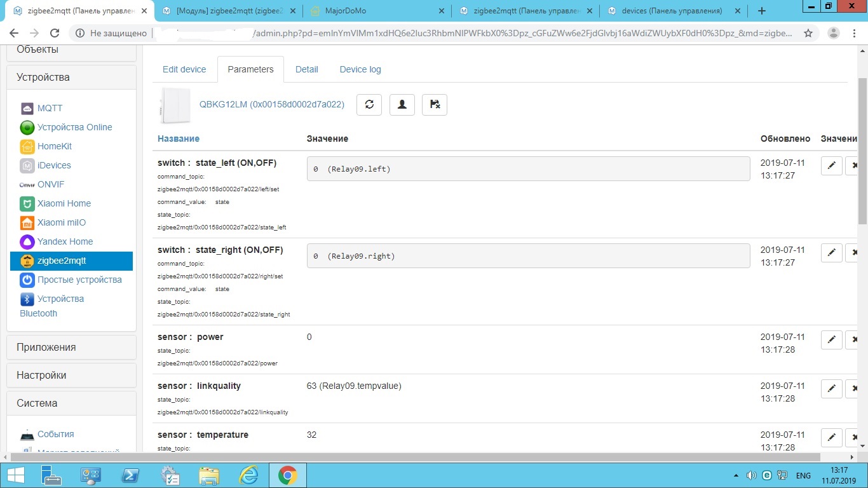
Task: Collapse the Устройства sidebar section
Action: click(71, 77)
